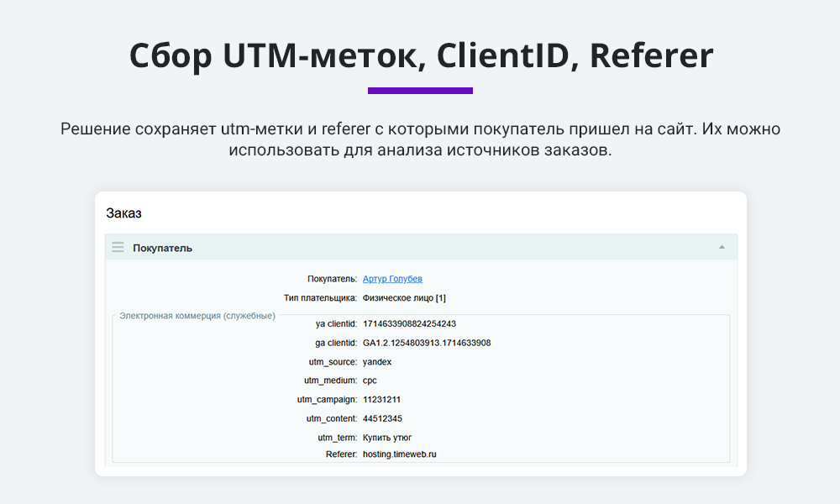Click the drag handle icon beside Покупатель
The width and height of the screenshot is (840, 504).
pos(118,248)
